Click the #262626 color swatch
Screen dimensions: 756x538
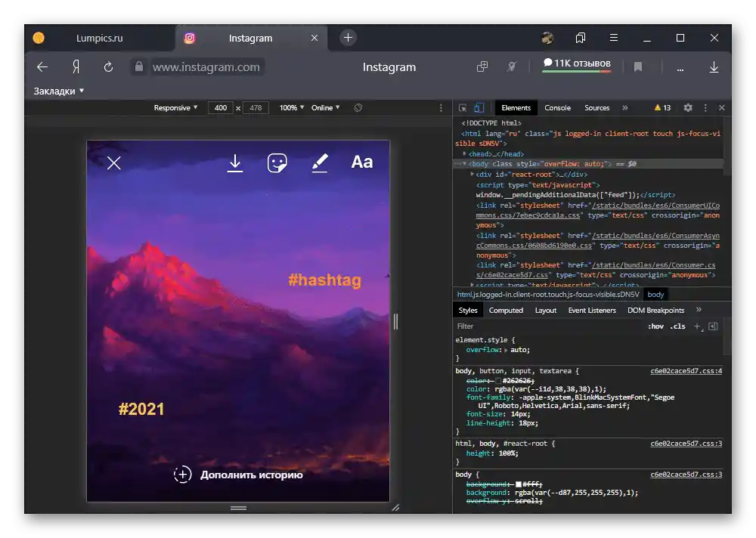(x=498, y=381)
